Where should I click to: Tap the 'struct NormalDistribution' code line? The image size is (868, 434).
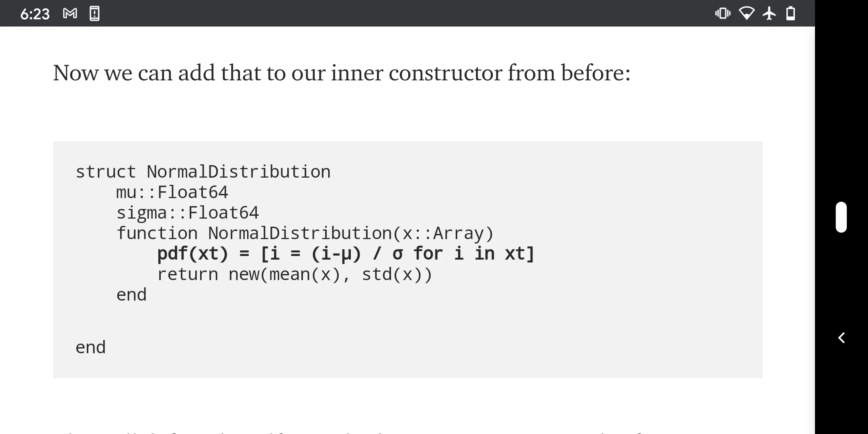tap(203, 172)
